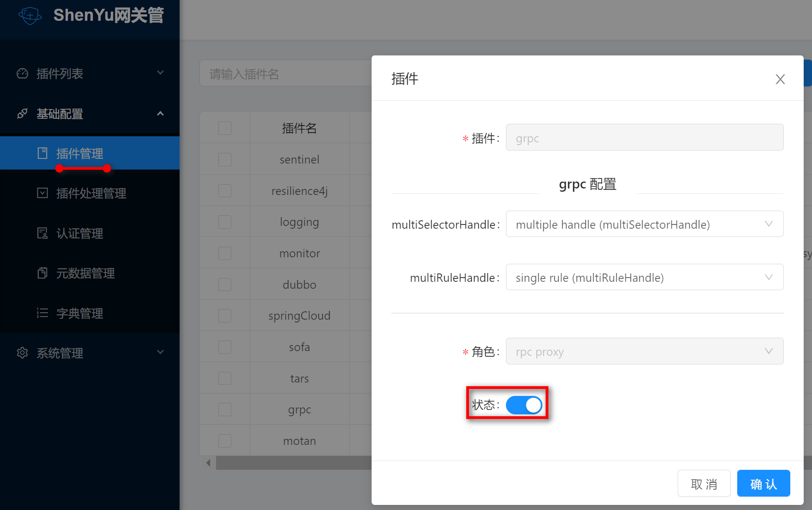Open the multiSelectorHandle dropdown
The image size is (812, 510).
pos(644,224)
